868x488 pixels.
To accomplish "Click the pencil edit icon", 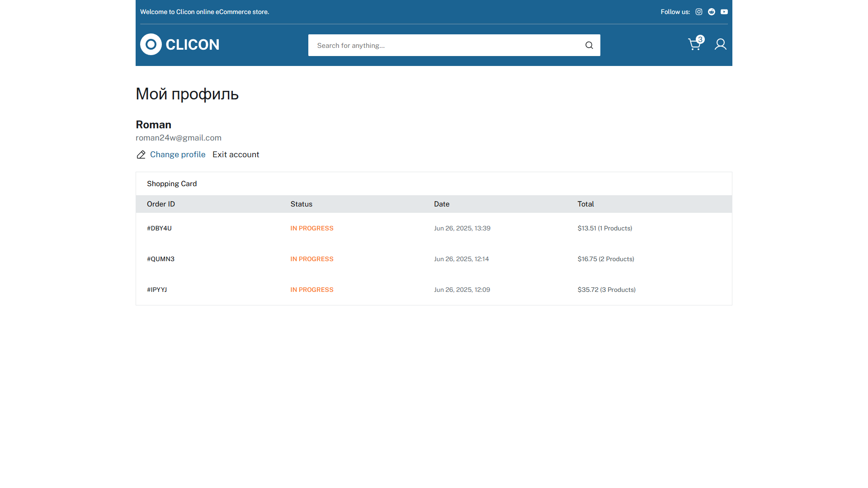I will pos(141,155).
